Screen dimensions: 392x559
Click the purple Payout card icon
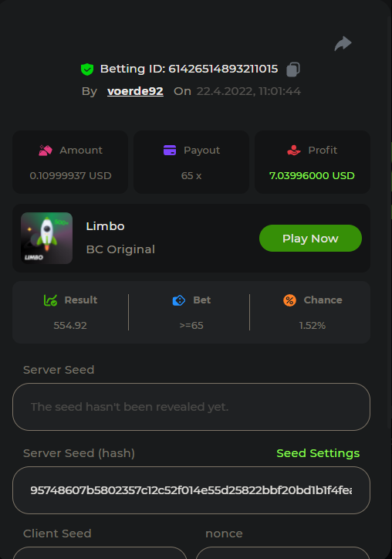[x=170, y=150]
